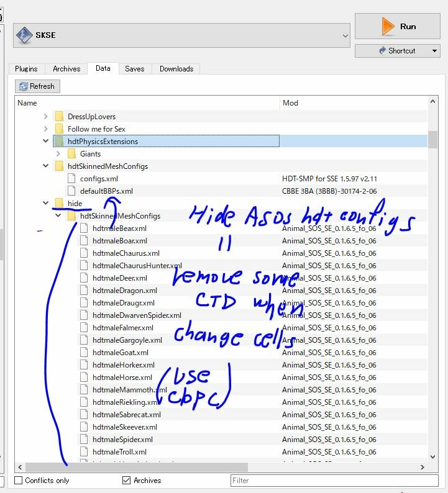
Task: Click the defaultBBPs.xml file icon
Action: pyautogui.click(x=71, y=191)
